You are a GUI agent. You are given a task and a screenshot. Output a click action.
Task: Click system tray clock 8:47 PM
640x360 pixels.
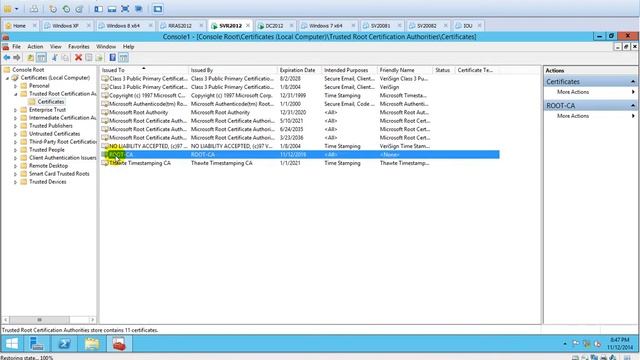(620, 340)
